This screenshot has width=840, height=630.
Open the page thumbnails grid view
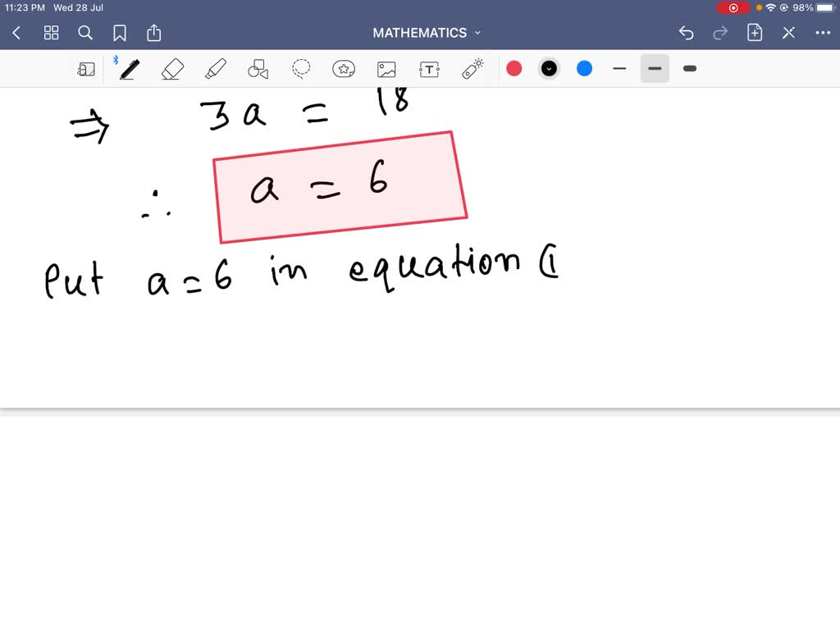point(51,33)
